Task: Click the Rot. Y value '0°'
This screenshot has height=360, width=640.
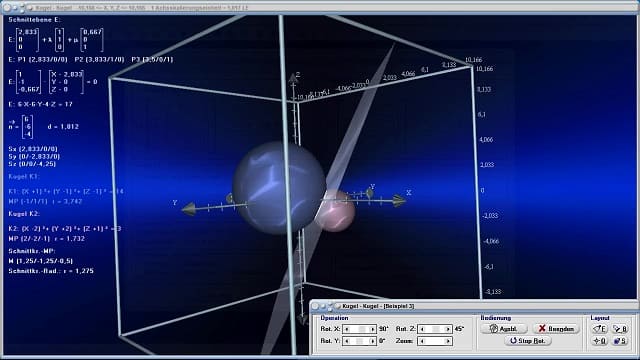Action: point(382,341)
